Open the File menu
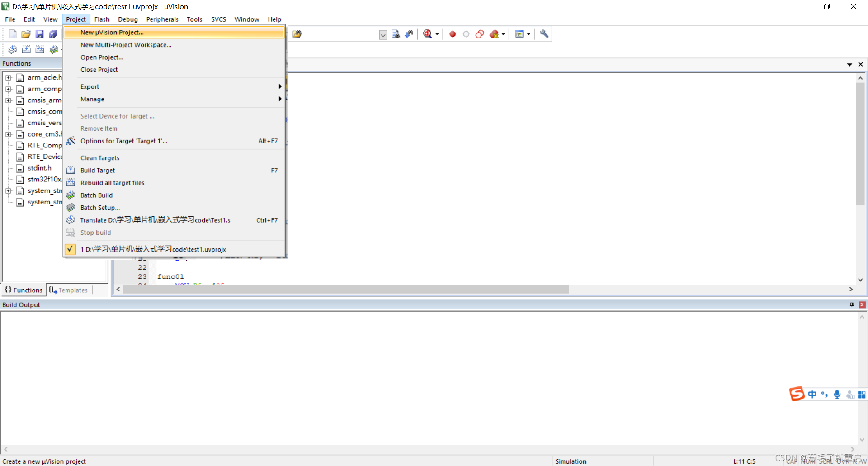This screenshot has height=466, width=868. point(10,19)
